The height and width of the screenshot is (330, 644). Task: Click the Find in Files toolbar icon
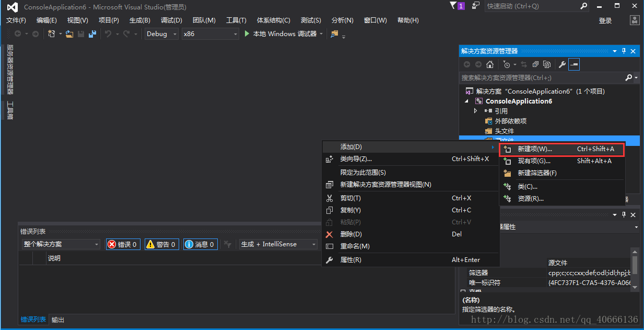tap(334, 34)
